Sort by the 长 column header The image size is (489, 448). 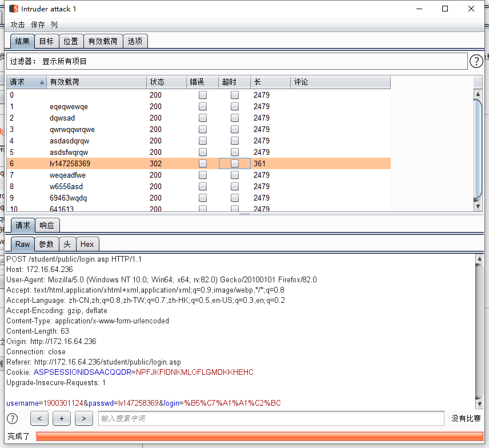[270, 82]
